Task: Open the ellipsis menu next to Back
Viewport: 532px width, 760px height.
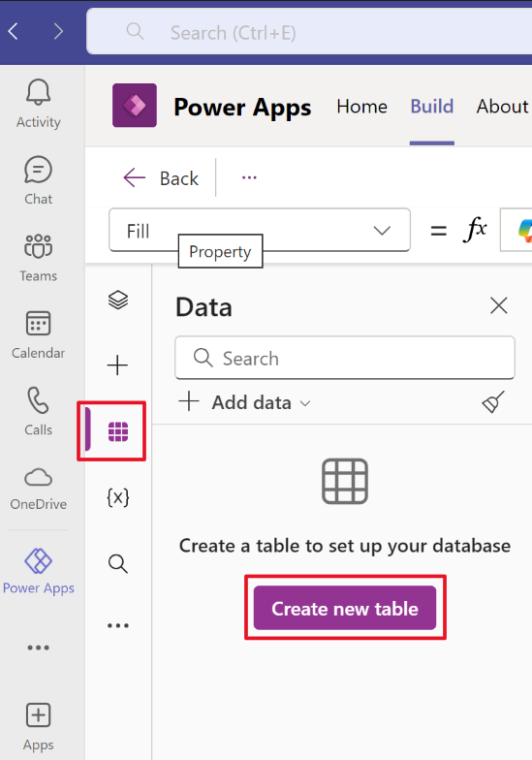Action: [x=249, y=177]
